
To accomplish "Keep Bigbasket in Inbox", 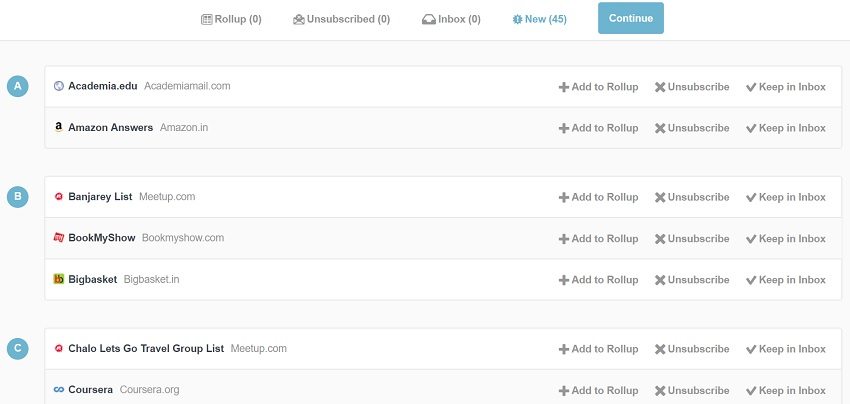I will pyautogui.click(x=786, y=280).
